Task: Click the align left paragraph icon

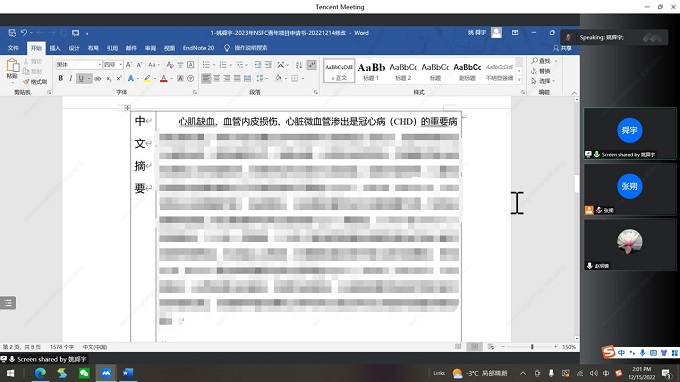Action: (206, 78)
